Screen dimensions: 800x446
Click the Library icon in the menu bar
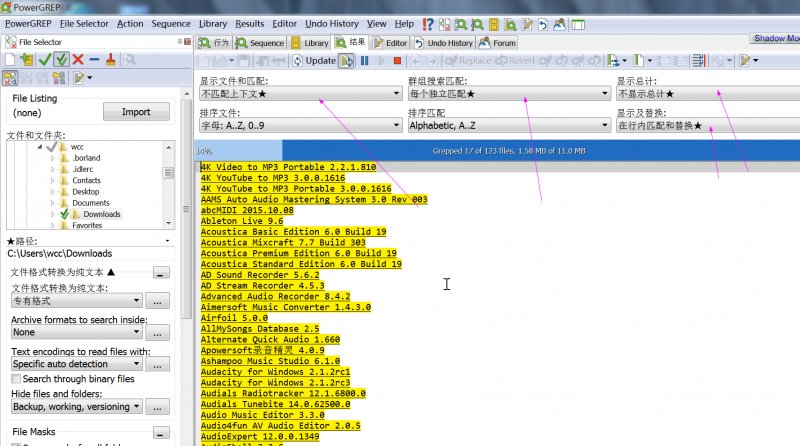click(493, 24)
